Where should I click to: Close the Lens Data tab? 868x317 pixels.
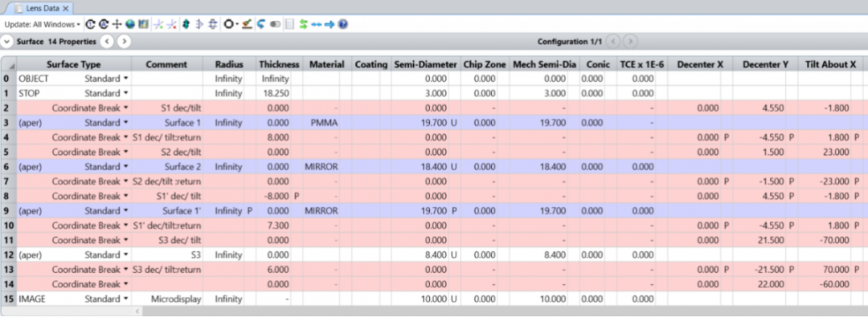pos(65,8)
